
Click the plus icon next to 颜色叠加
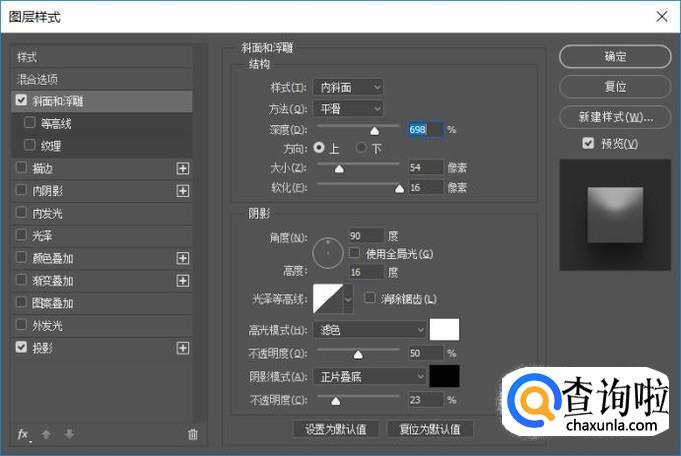point(182,258)
